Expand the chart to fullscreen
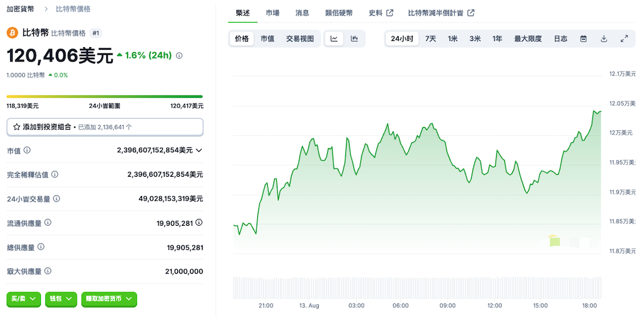Viewport: 644px width, 317px height. point(624,38)
